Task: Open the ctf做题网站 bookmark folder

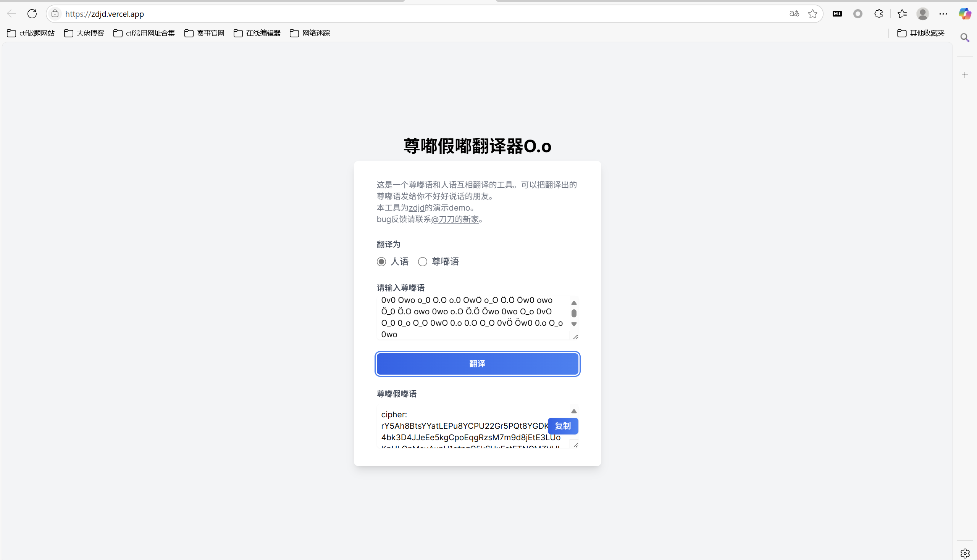Action: click(31, 33)
